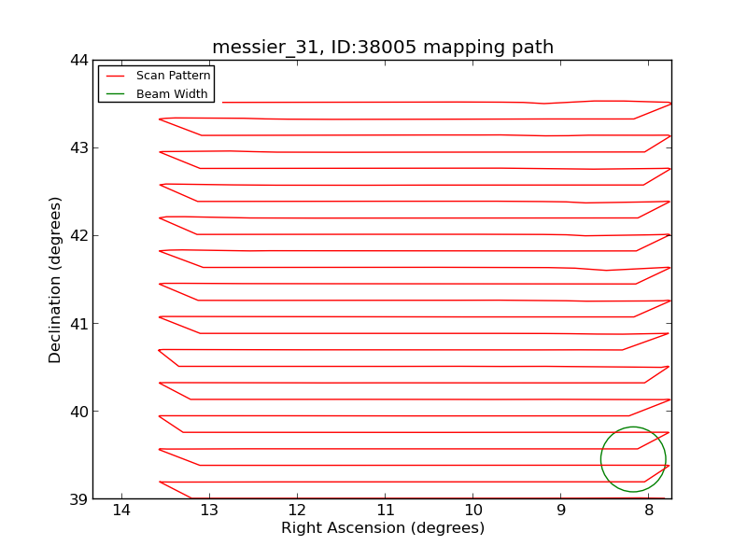Click the 'Declination (degrees)' y-axis label
Viewport: 747px width, 560px height.
(55, 280)
